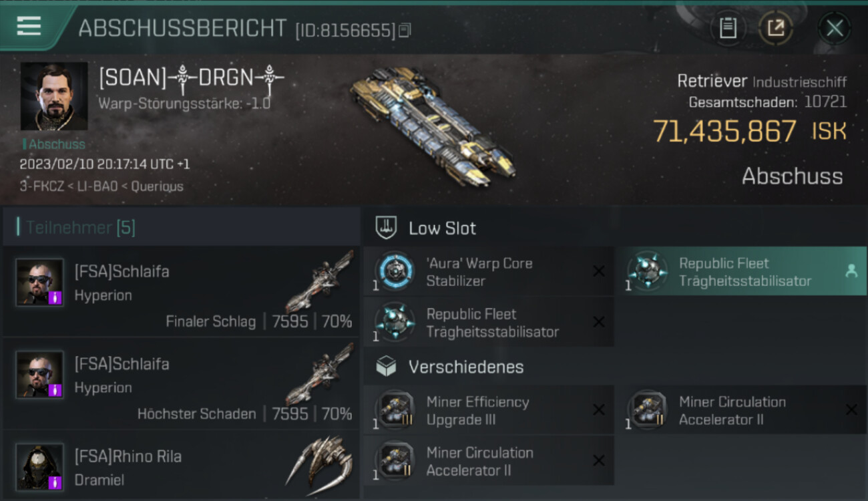Click the highlighted Republic Fleet Trägheitsstabilisator entry
Viewport: 868px width, 501px height.
pyautogui.click(x=741, y=271)
